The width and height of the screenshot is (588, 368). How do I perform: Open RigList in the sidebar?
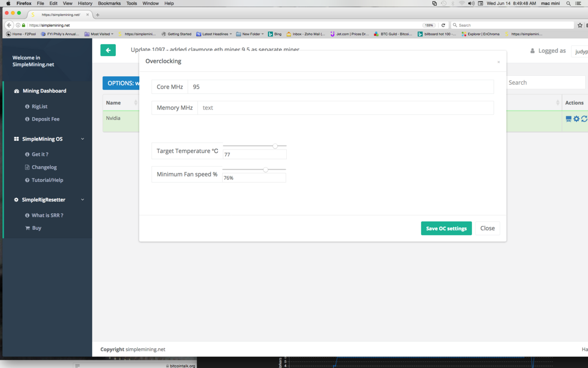tap(40, 106)
